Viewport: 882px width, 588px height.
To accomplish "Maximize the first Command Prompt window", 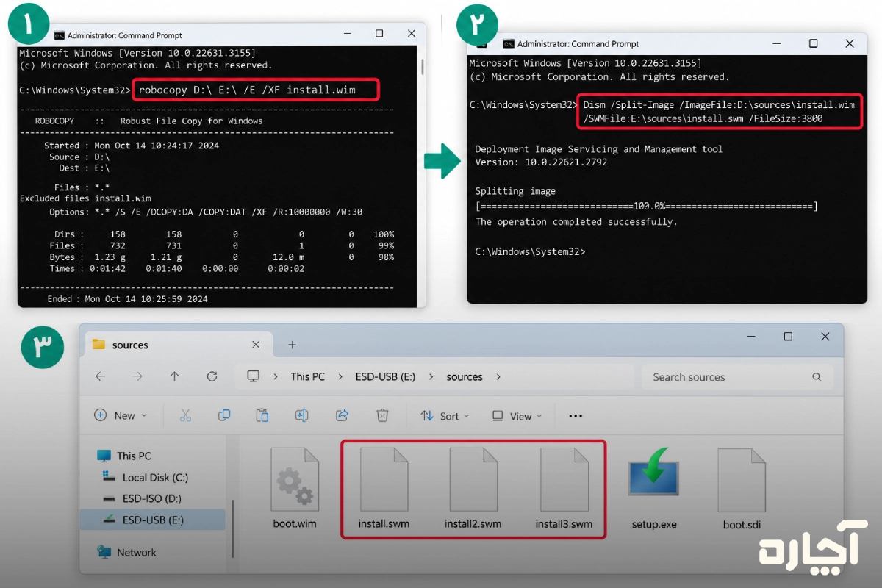I will [x=379, y=34].
